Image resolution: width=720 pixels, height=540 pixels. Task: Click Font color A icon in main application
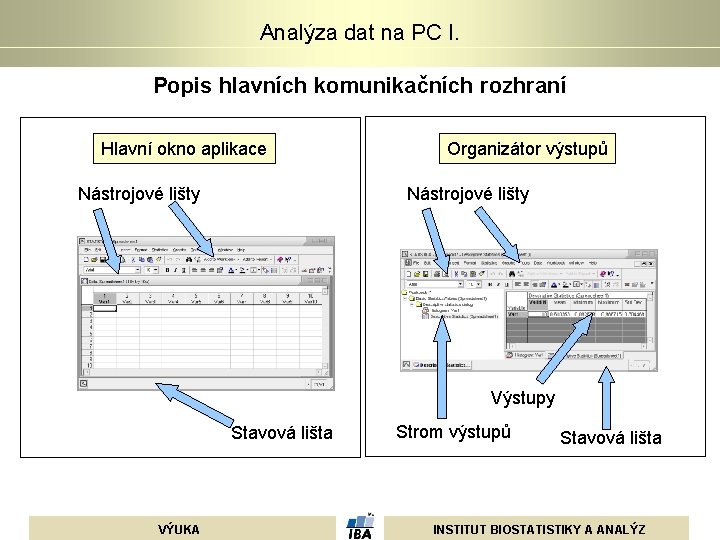pyautogui.click(x=231, y=270)
